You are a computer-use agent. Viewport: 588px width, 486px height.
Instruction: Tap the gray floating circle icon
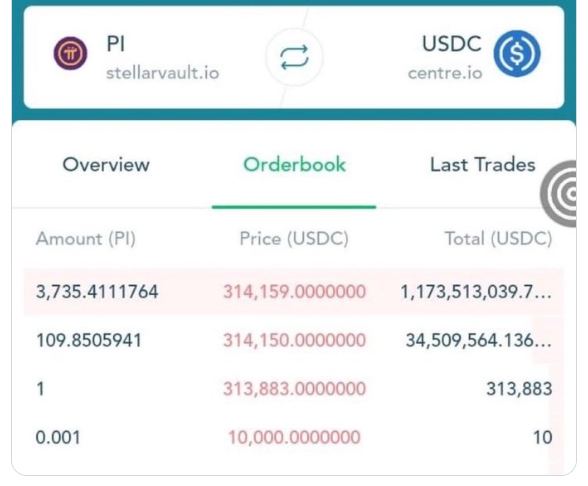559,194
